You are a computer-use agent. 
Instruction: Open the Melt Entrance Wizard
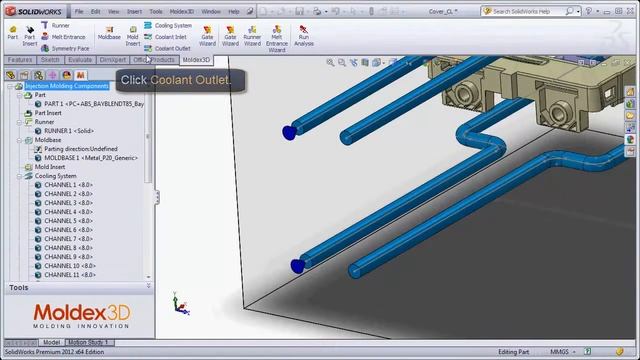click(277, 39)
